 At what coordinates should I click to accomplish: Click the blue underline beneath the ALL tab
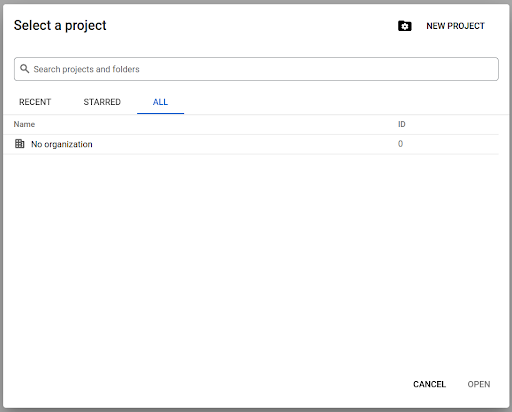click(x=160, y=113)
